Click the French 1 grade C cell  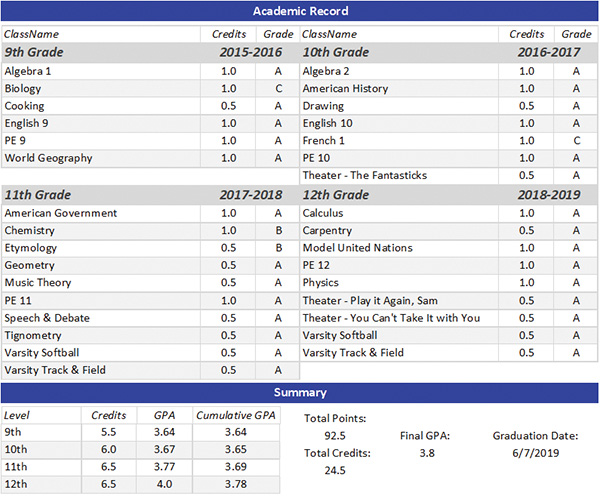(576, 140)
